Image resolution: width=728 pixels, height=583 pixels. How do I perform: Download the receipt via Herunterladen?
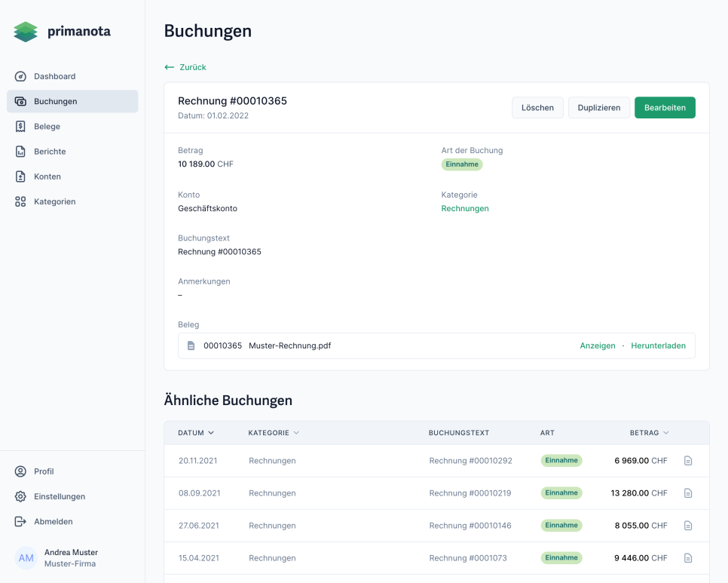click(x=658, y=345)
